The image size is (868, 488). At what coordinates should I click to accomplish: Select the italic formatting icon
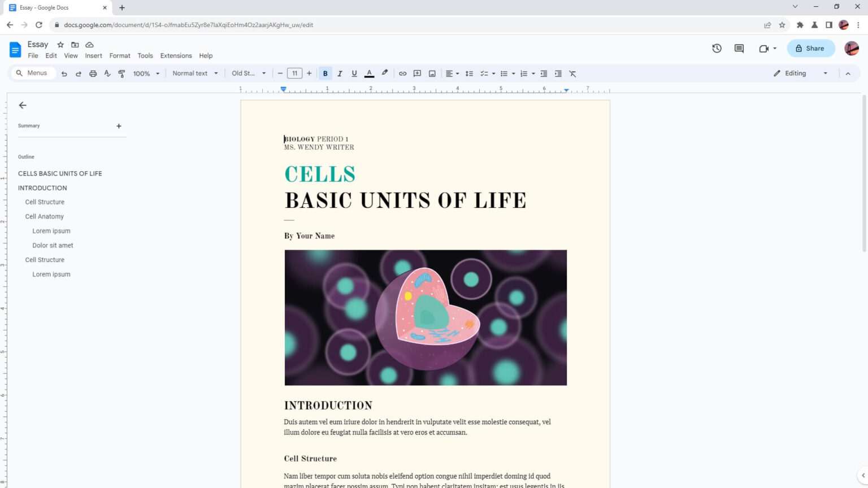340,73
